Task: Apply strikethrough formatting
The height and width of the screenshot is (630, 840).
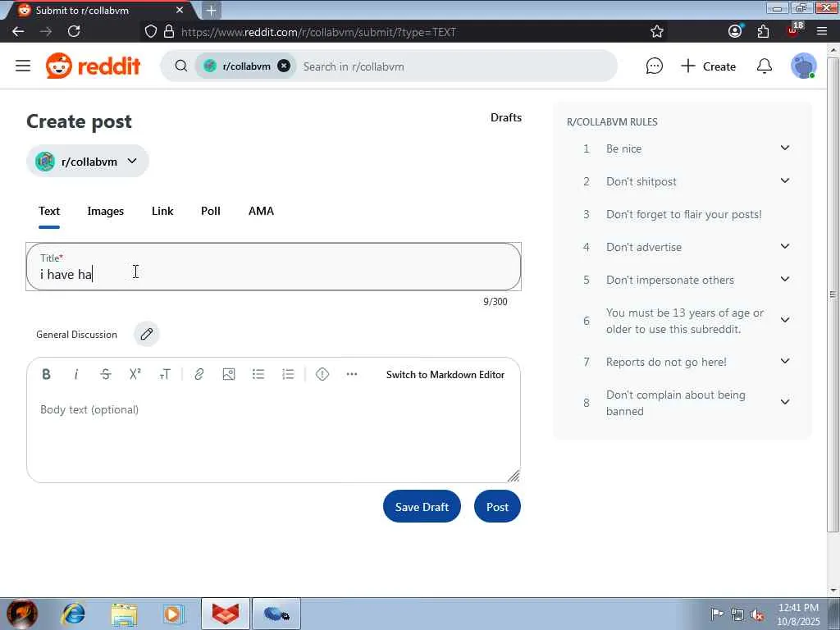Action: 106,374
